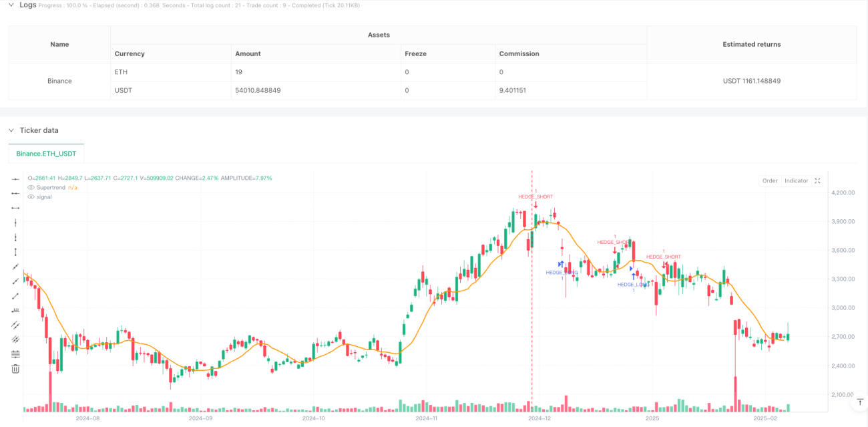Select the price line drawing tool

(x=16, y=310)
